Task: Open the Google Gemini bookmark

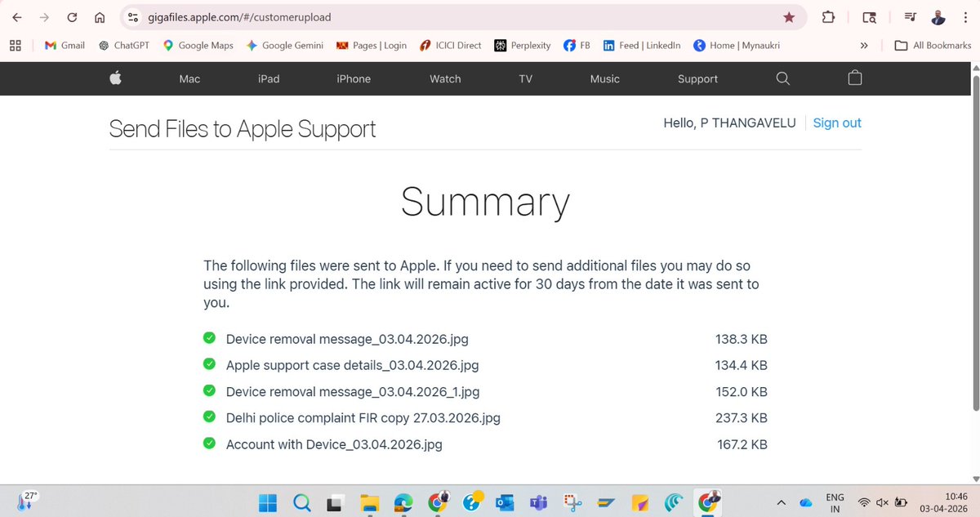Action: coord(285,46)
